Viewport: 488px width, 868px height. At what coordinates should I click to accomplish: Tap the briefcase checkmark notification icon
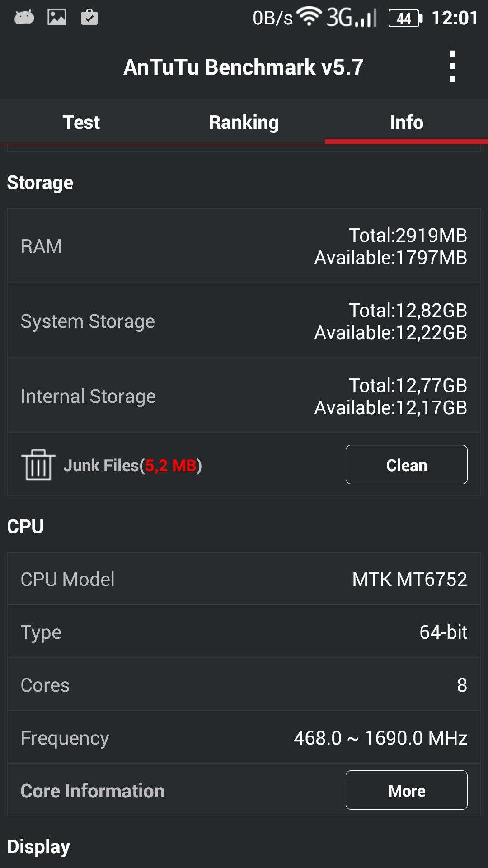tap(89, 17)
